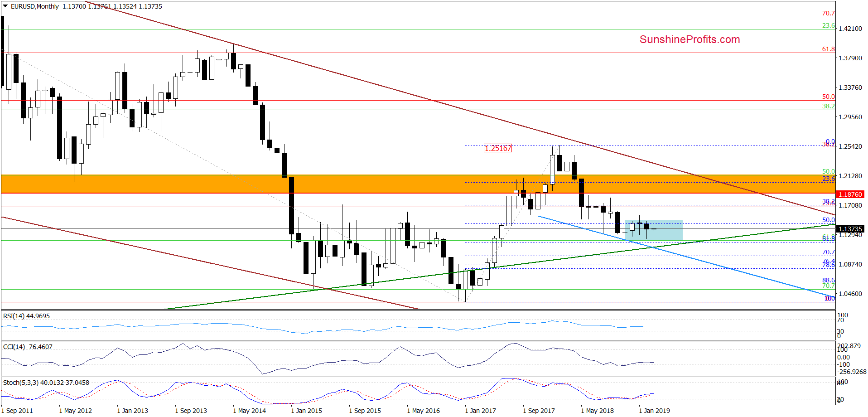
Task: Click the 1.21280 price axis value
Action: coord(850,176)
